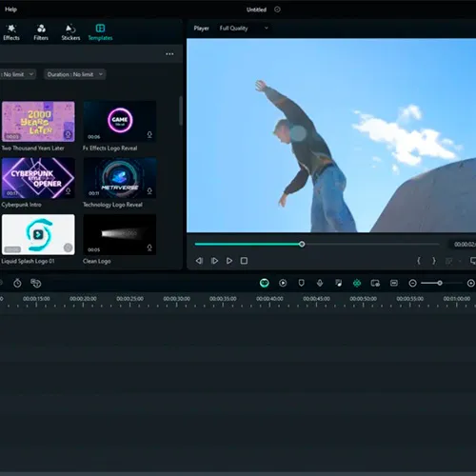Adjust the timeline zoom slider handle
This screenshot has height=476, width=476.
[440, 283]
